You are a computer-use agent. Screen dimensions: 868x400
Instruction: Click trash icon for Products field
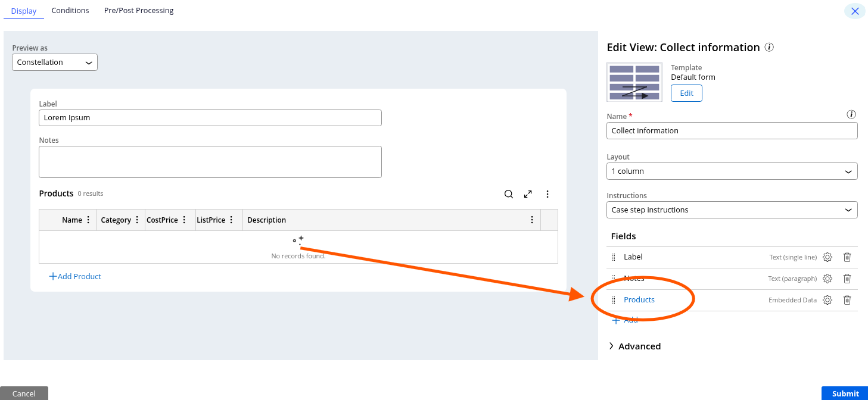point(847,300)
